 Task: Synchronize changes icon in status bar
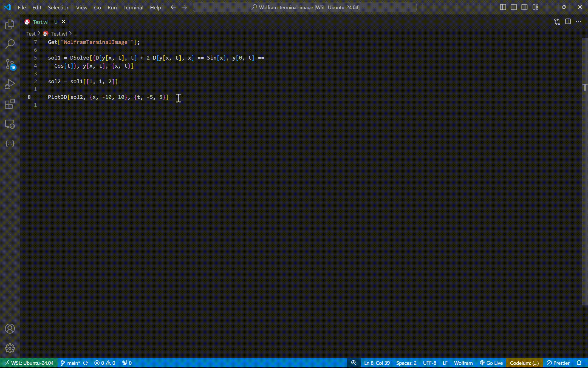[85, 363]
